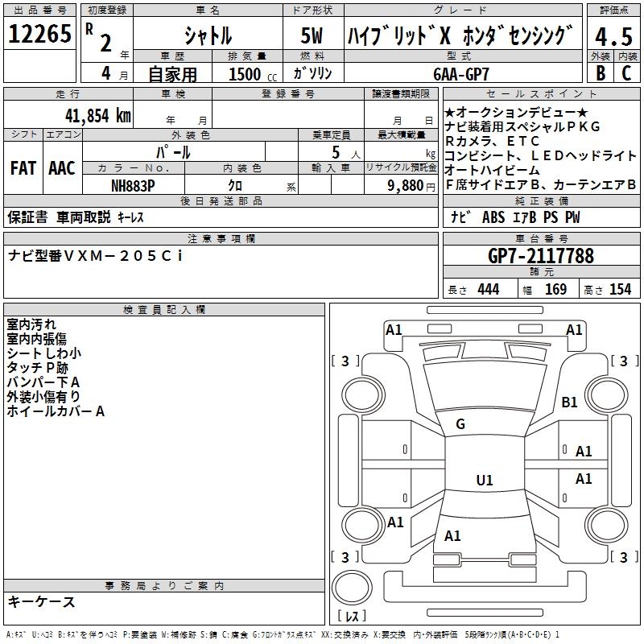This screenshot has width=644, height=644.
Task: Click recycle deposit 9,880円
Action: (x=411, y=186)
